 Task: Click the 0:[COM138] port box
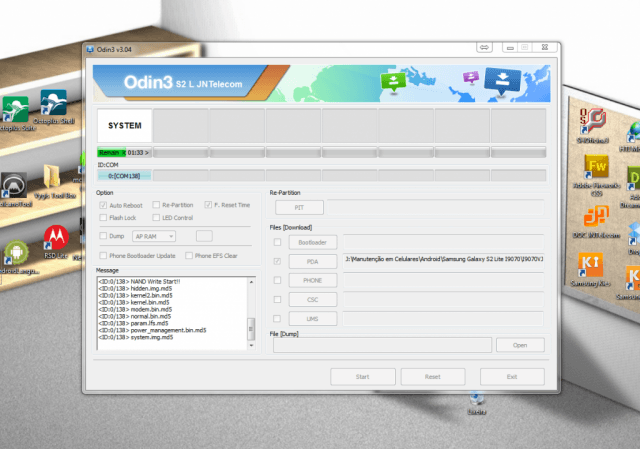pyautogui.click(x=124, y=176)
